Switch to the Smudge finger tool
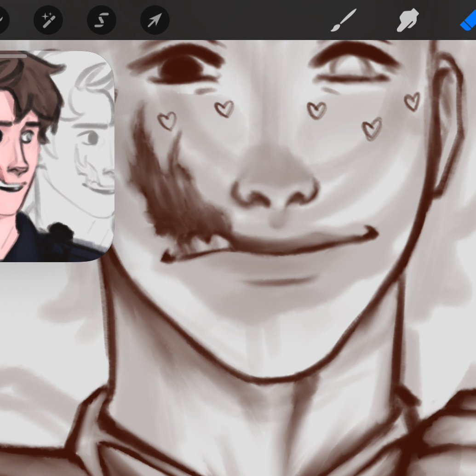This screenshot has height=476, width=476. pyautogui.click(x=407, y=21)
